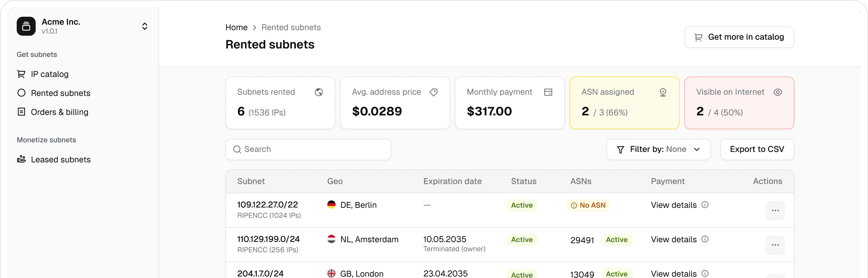Click the price tag icon on Avg. address price
Viewport: 868px width, 278px height.
pyautogui.click(x=433, y=92)
